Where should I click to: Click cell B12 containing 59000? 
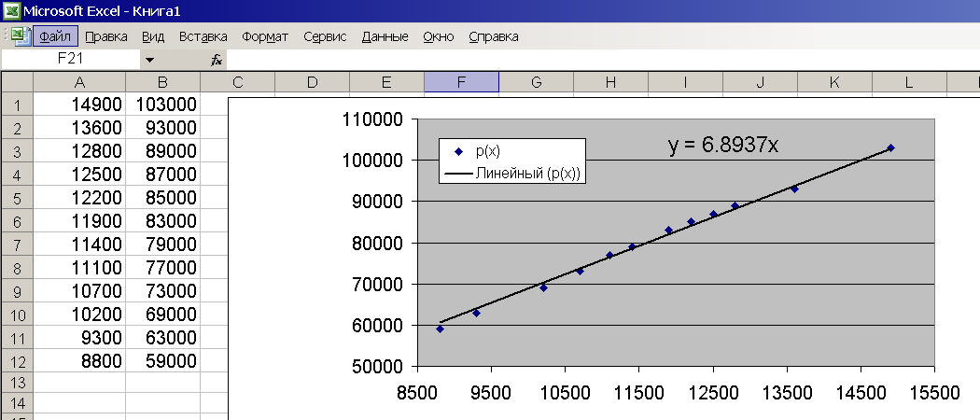(x=163, y=361)
